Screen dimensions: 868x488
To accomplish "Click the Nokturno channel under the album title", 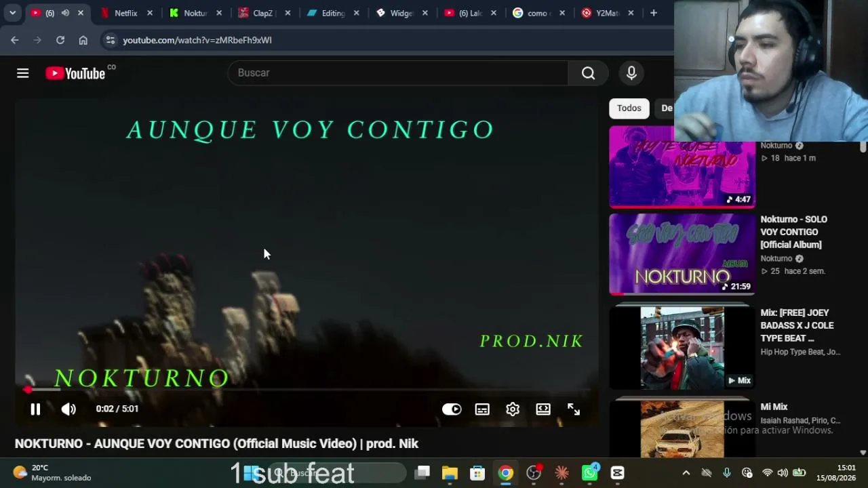I will coord(776,258).
